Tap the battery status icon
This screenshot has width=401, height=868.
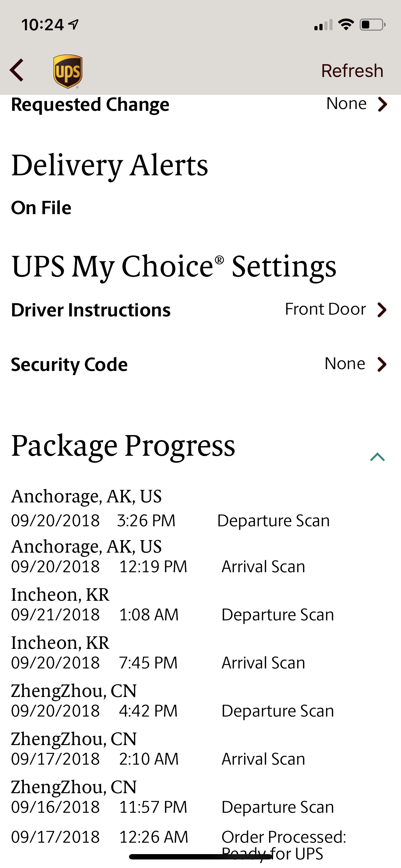click(x=372, y=25)
